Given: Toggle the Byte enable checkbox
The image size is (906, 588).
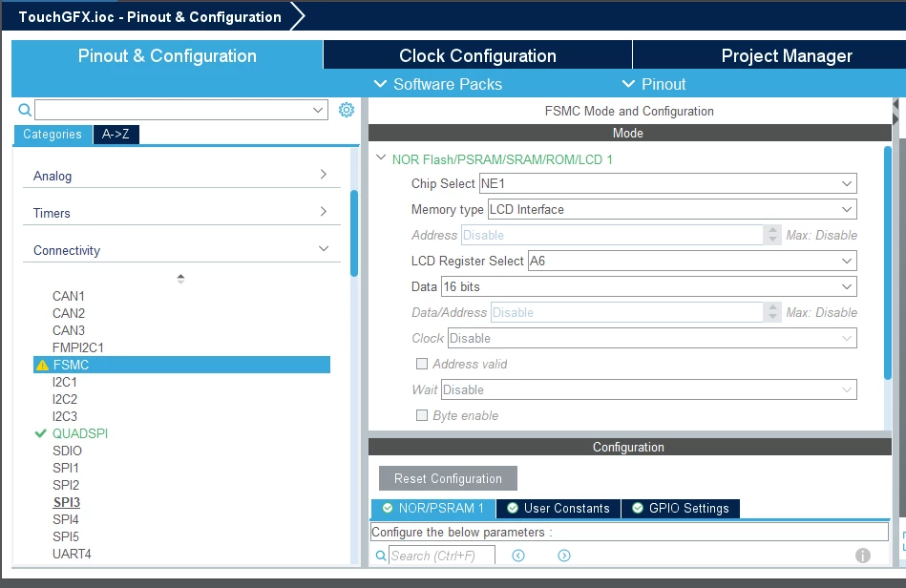Looking at the screenshot, I should tap(422, 415).
